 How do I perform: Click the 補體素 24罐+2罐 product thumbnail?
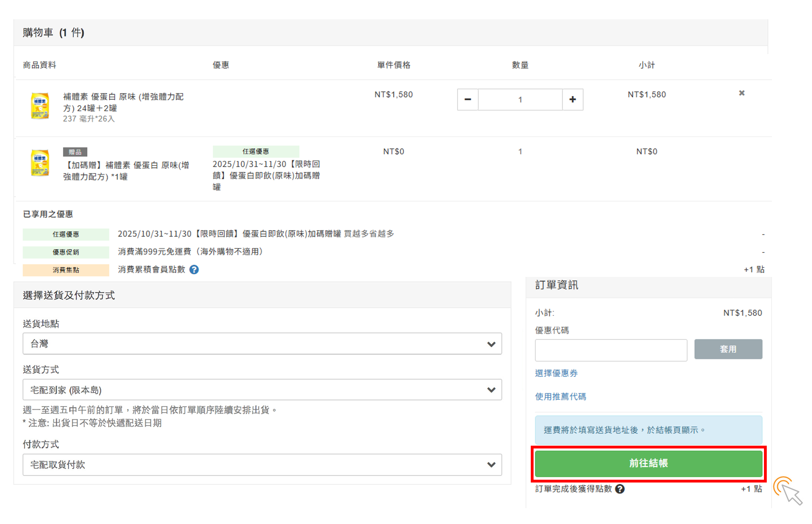click(x=40, y=106)
